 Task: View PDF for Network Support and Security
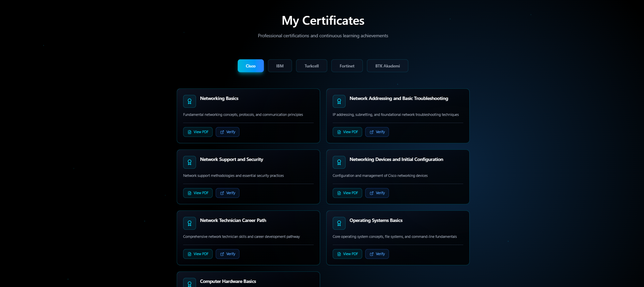[x=198, y=193]
